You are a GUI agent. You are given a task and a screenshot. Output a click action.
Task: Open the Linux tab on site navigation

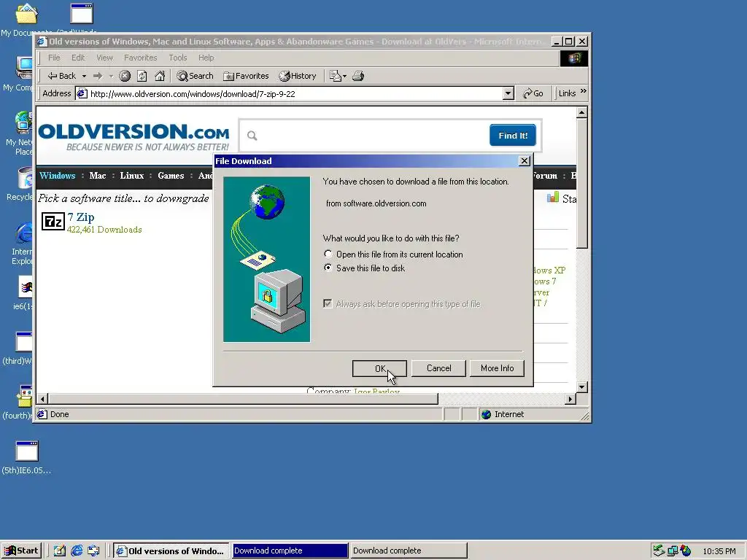tap(132, 176)
